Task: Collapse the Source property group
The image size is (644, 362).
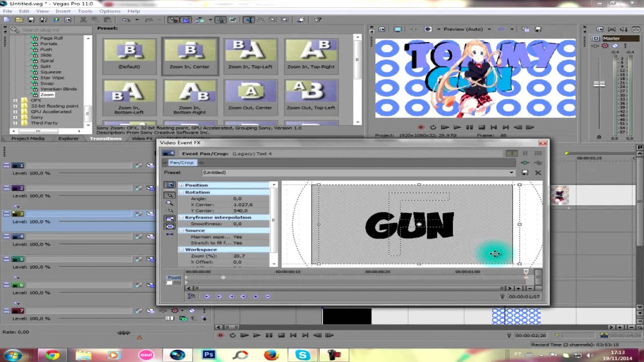Action: [x=181, y=230]
